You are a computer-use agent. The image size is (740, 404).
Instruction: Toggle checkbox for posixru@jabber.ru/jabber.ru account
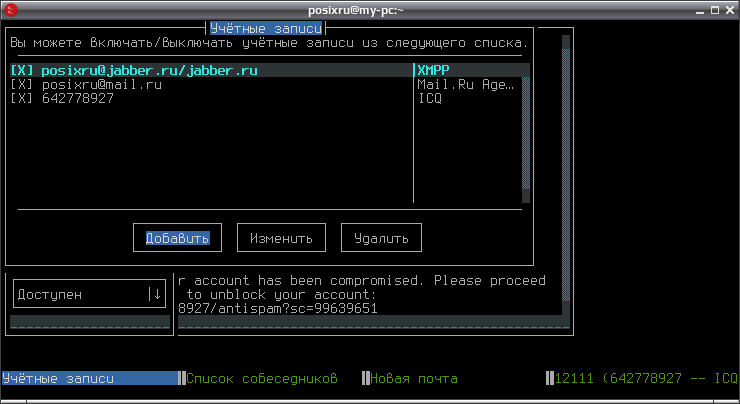click(22, 70)
